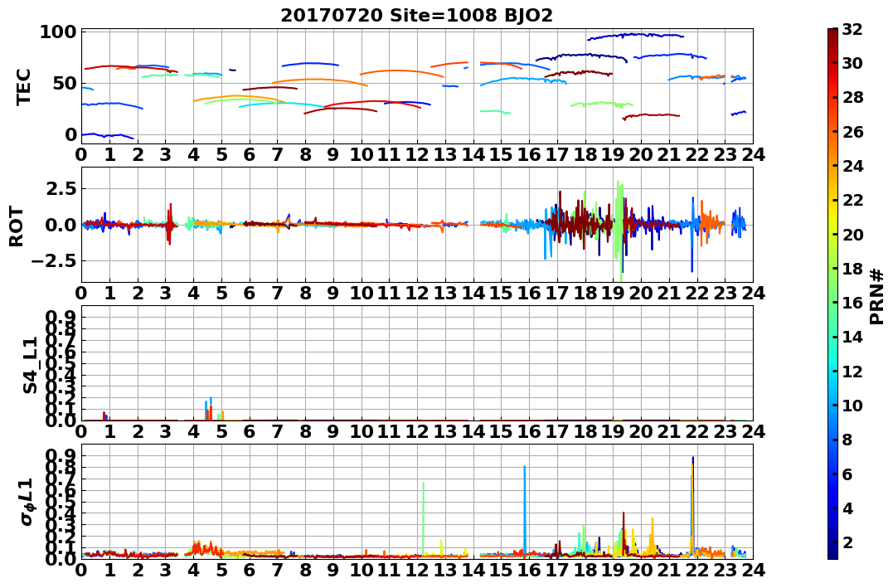The height and width of the screenshot is (588, 893).
Task: Click the 0.0 tick on ROT axis
Action: 61,225
